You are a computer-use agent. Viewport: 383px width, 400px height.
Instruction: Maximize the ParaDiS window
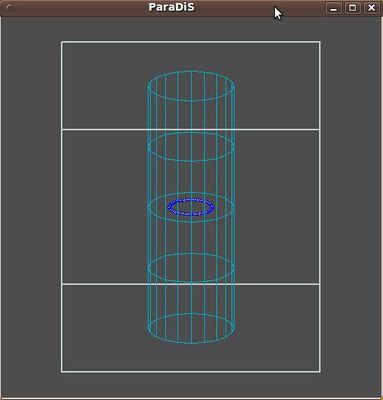[353, 8]
